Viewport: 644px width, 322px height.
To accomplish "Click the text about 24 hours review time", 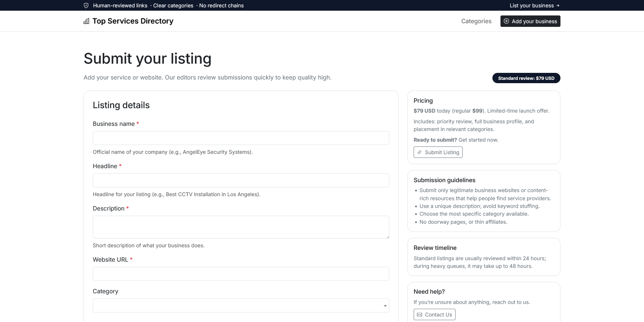I will (480, 262).
